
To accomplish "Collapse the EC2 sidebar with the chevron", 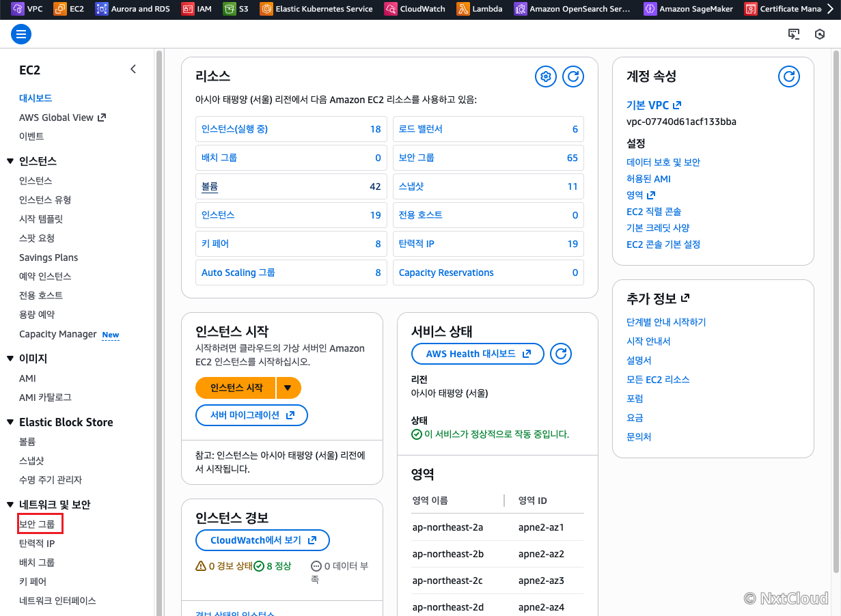I will (x=133, y=69).
